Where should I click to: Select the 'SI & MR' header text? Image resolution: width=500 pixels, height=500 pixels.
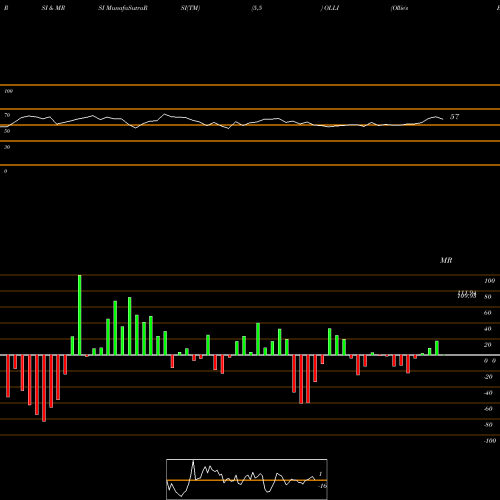[x=53, y=8]
